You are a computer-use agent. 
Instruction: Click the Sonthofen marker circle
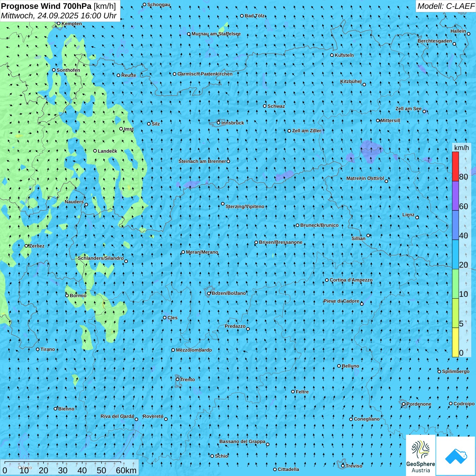pos(54,70)
